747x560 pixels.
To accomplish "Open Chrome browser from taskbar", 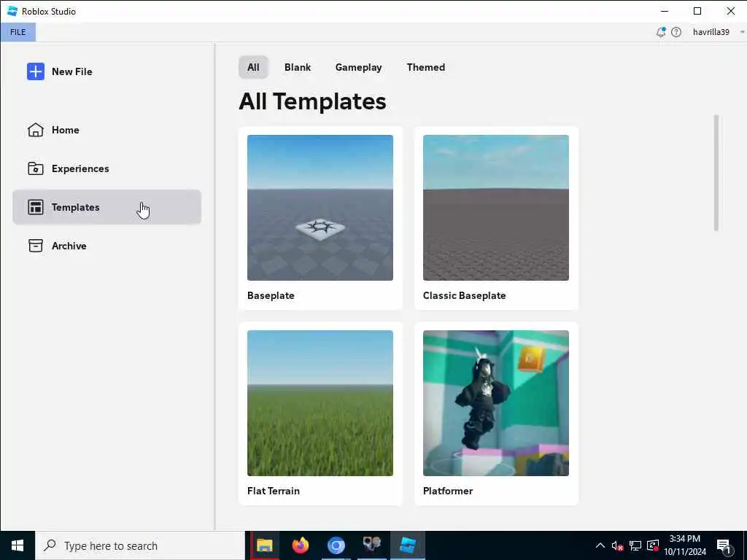I will (336, 545).
